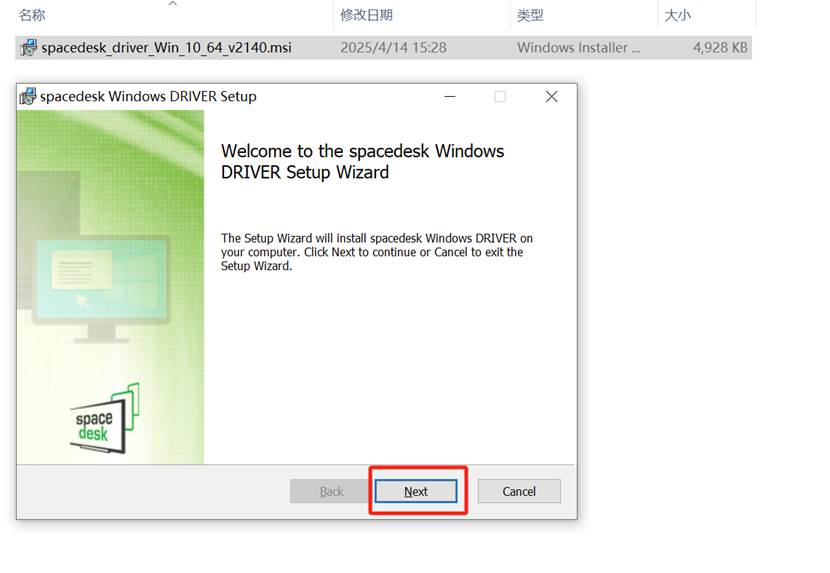Click the disabled Back button
The height and width of the screenshot is (573, 830).
pos(331,491)
